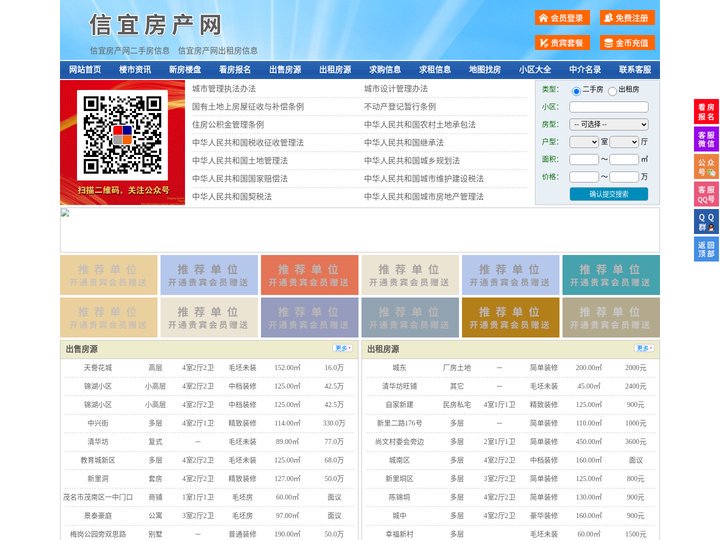This screenshot has width=720, height=540.
Task: Select the 二手房 radio button
Action: tap(576, 91)
